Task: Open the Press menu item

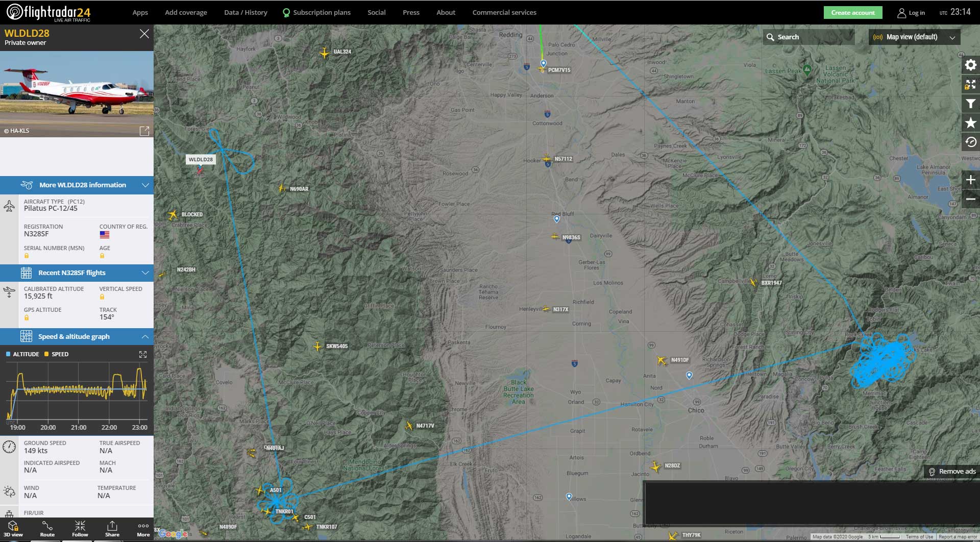Action: tap(411, 13)
